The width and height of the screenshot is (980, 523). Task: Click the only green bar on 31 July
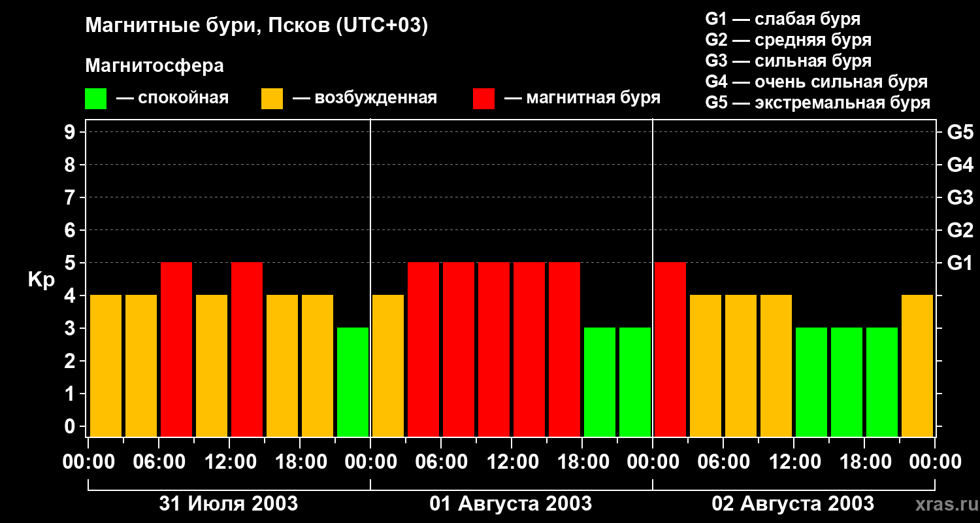(353, 382)
